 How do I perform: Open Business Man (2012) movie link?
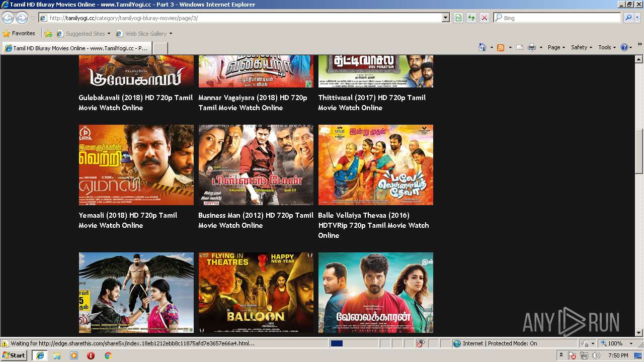click(x=256, y=220)
